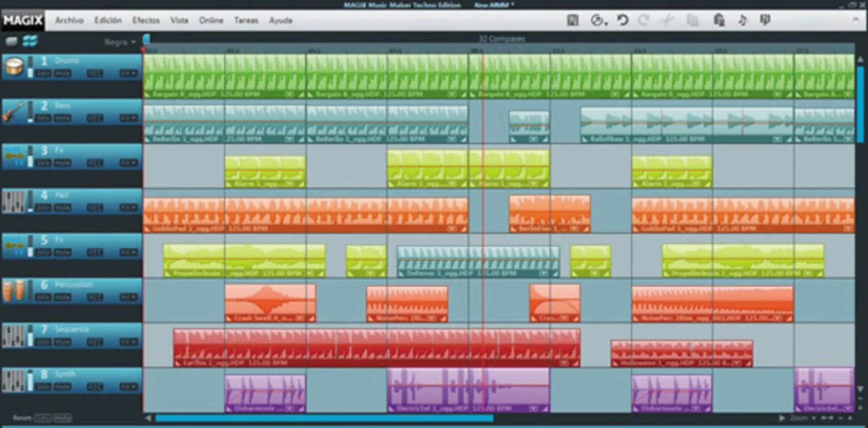
Task: Click the 32 Compases range bar
Action: pos(502,39)
